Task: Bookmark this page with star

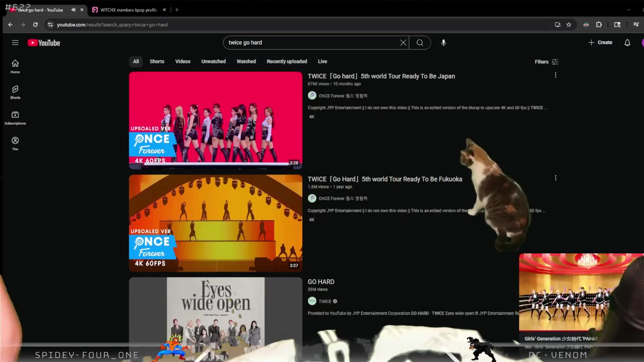Action: pos(569,24)
